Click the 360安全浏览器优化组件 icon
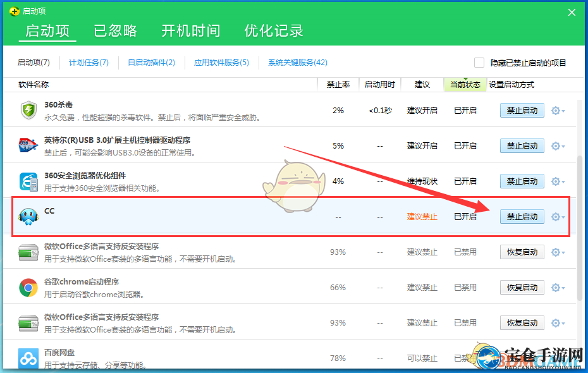 coord(28,181)
